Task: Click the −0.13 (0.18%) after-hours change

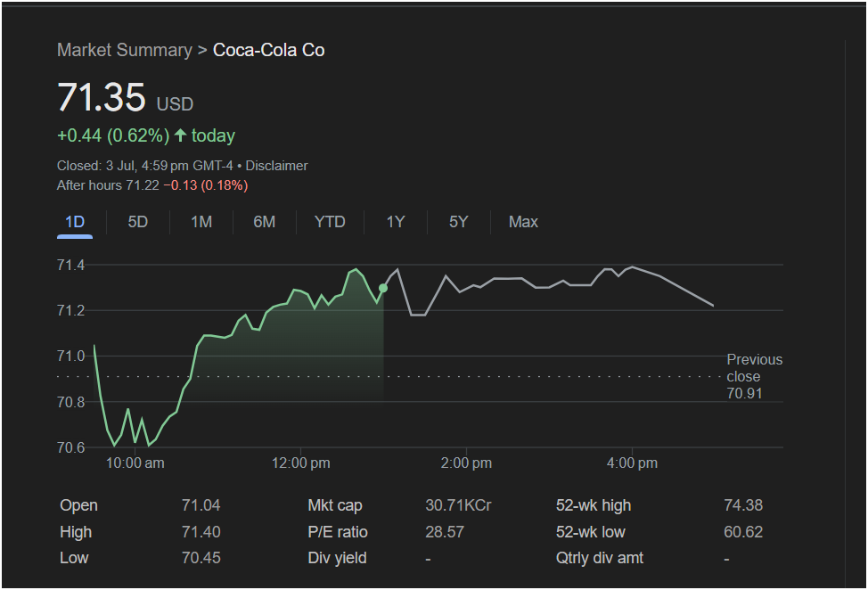Action: point(206,185)
